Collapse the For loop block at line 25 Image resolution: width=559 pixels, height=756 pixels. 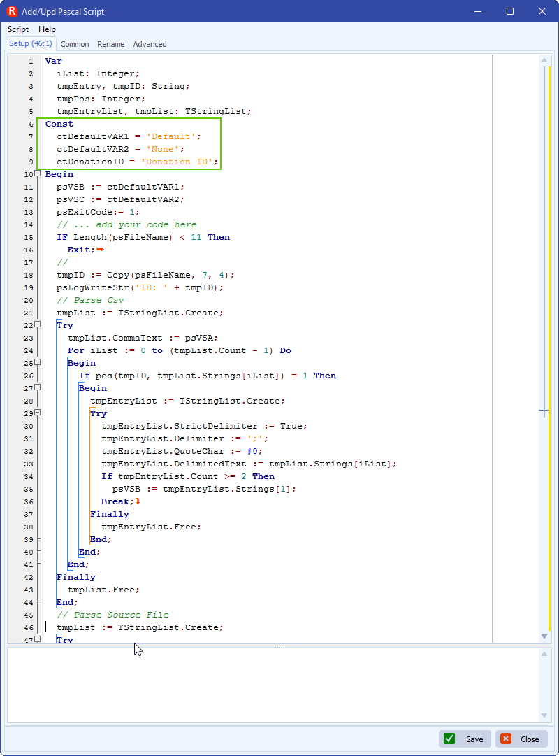coord(38,363)
